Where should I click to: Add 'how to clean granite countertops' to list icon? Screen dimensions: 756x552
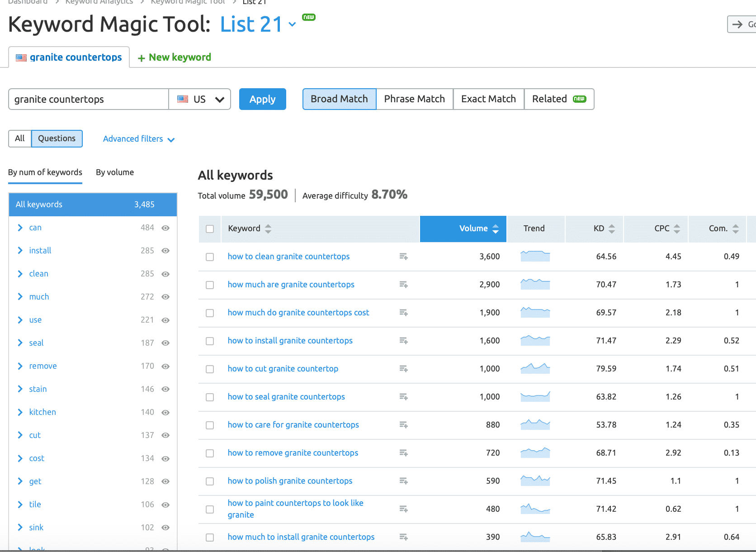(x=403, y=257)
